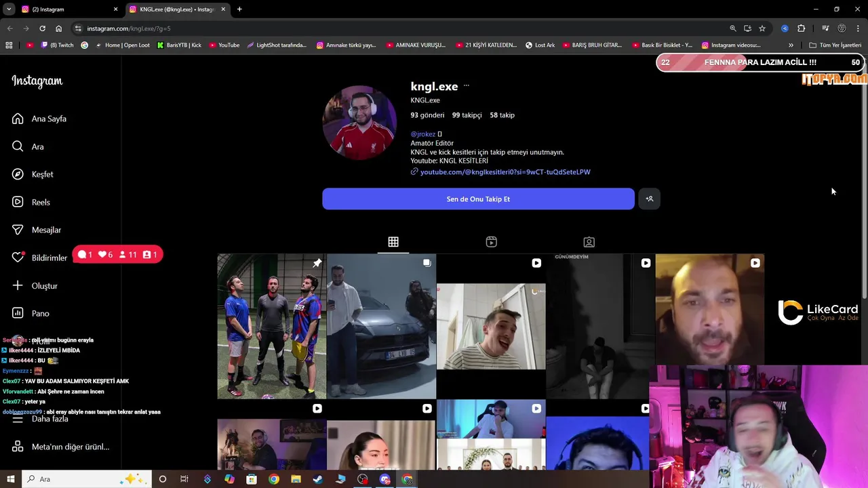
Task: Switch to Reels tab on profile
Action: click(492, 242)
